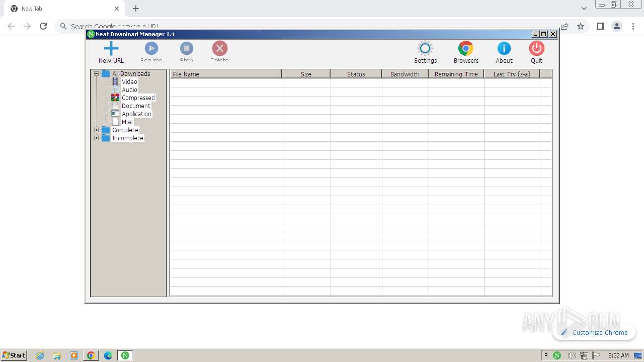The image size is (644, 362).
Task: Select the Video category
Action: point(129,81)
